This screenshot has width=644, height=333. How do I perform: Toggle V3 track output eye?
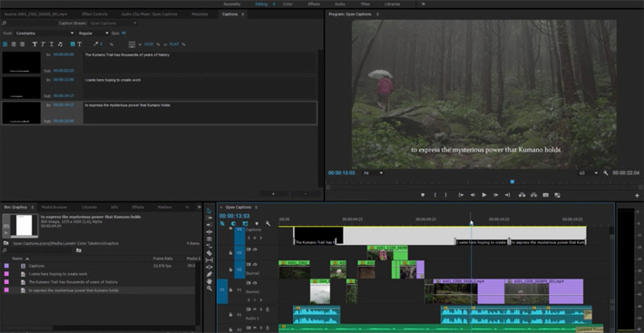click(x=255, y=249)
